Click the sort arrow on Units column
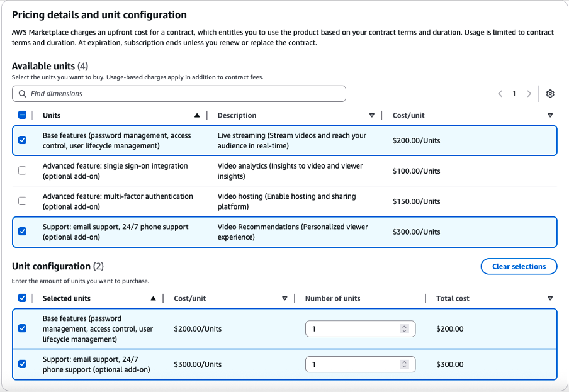 (x=197, y=115)
